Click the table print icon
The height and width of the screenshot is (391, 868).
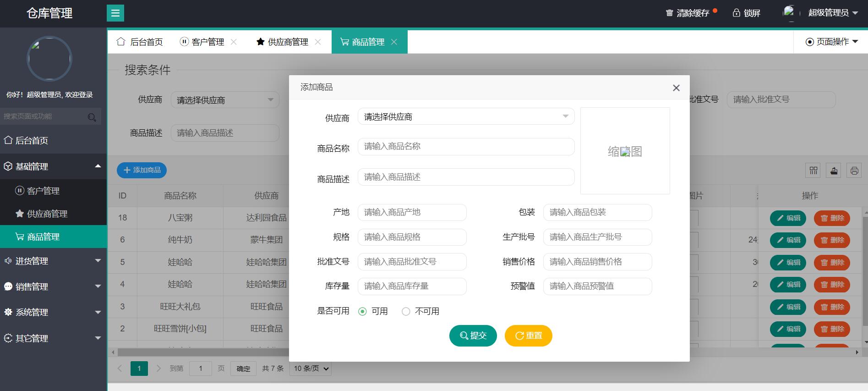(x=854, y=171)
